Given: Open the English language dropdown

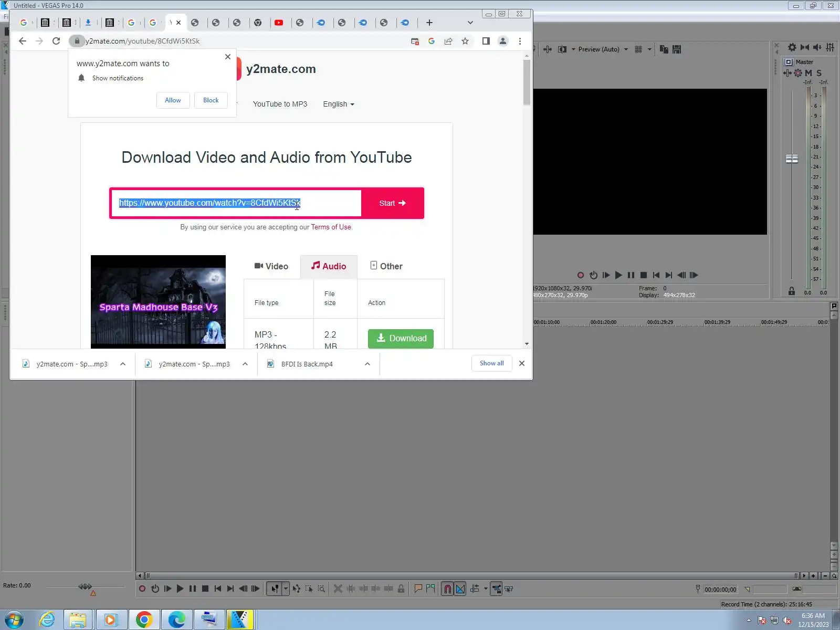Looking at the screenshot, I should (339, 104).
